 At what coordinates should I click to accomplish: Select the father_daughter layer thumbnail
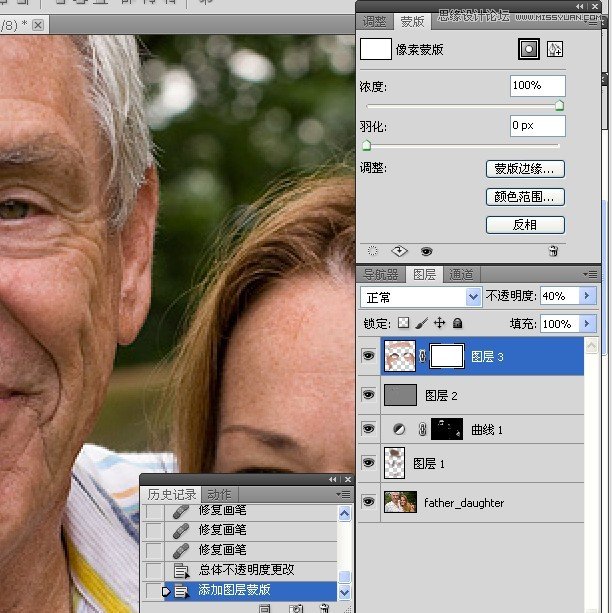[x=400, y=502]
